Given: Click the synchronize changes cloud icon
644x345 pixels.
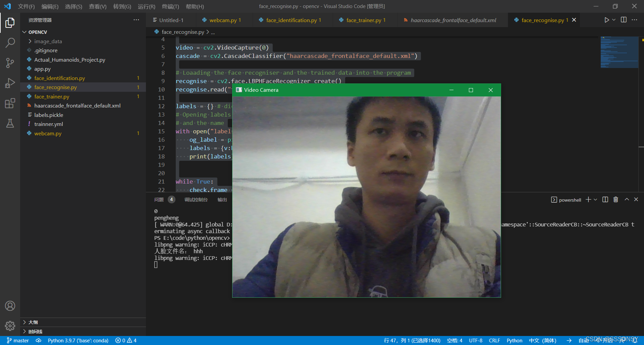Looking at the screenshot, I should click(39, 340).
